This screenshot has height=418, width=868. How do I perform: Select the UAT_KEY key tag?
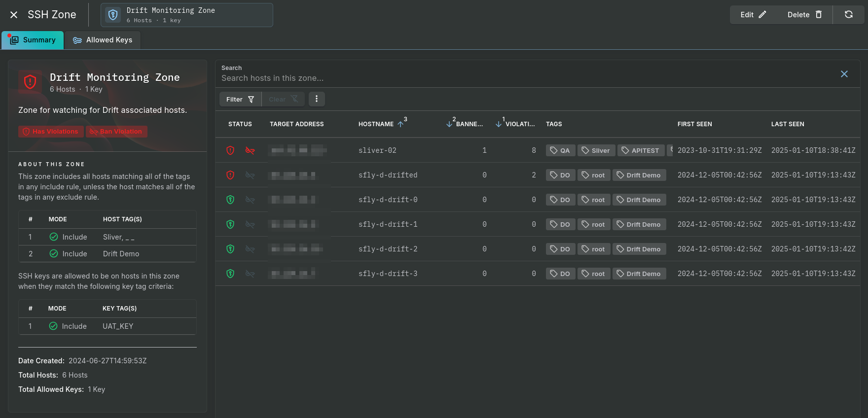[118, 326]
